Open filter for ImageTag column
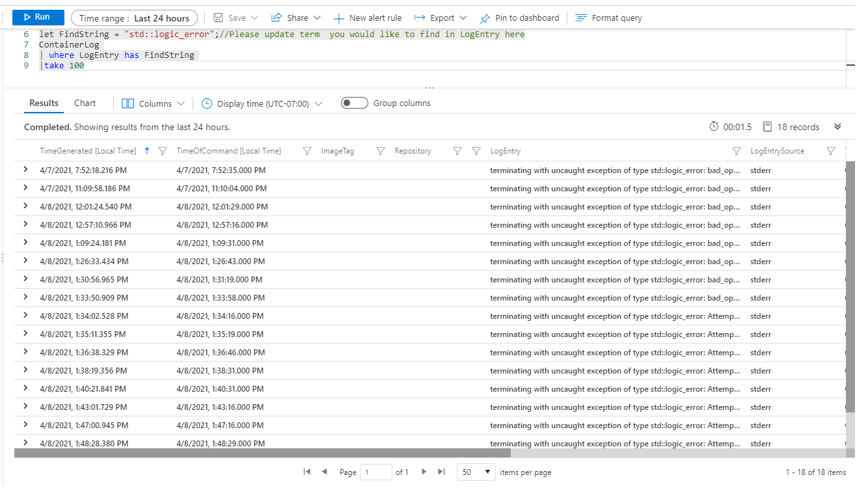Viewport: 868px width, 488px height. [381, 151]
